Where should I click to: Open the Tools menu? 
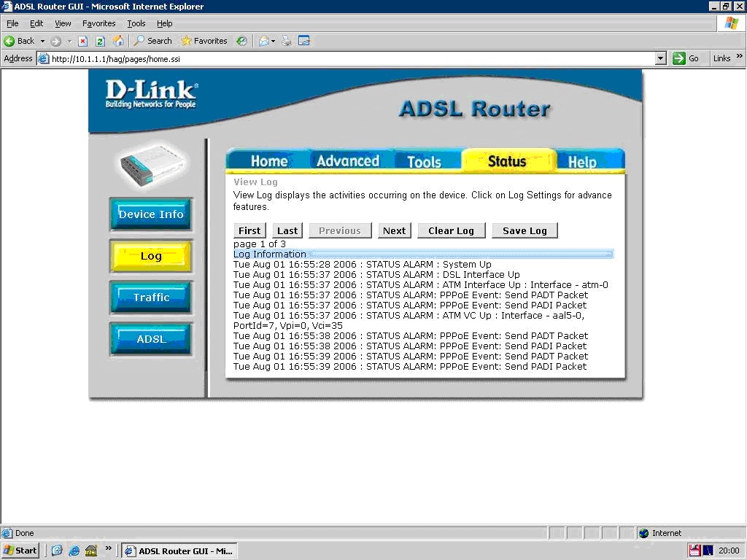[x=136, y=23]
